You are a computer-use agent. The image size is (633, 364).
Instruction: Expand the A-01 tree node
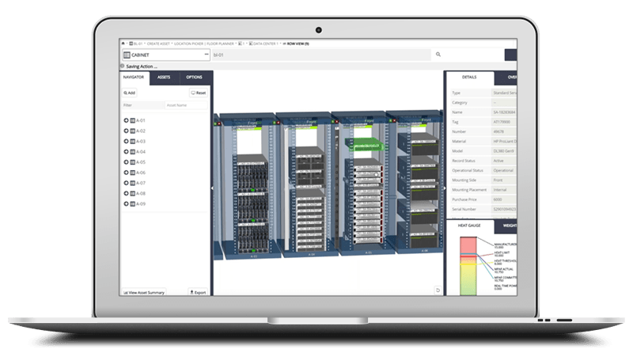point(126,120)
